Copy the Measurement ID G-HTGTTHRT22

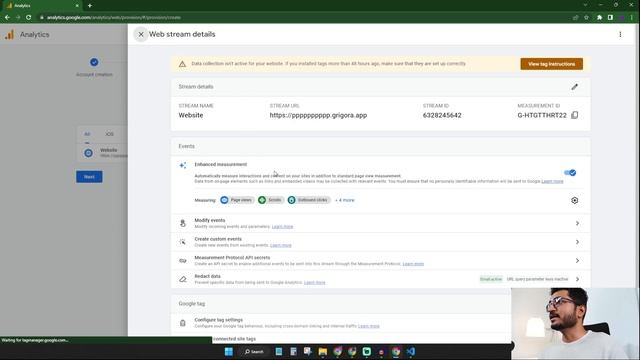(574, 115)
